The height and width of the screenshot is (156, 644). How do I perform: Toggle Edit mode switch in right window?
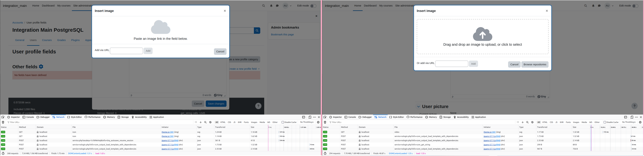(x=635, y=6)
